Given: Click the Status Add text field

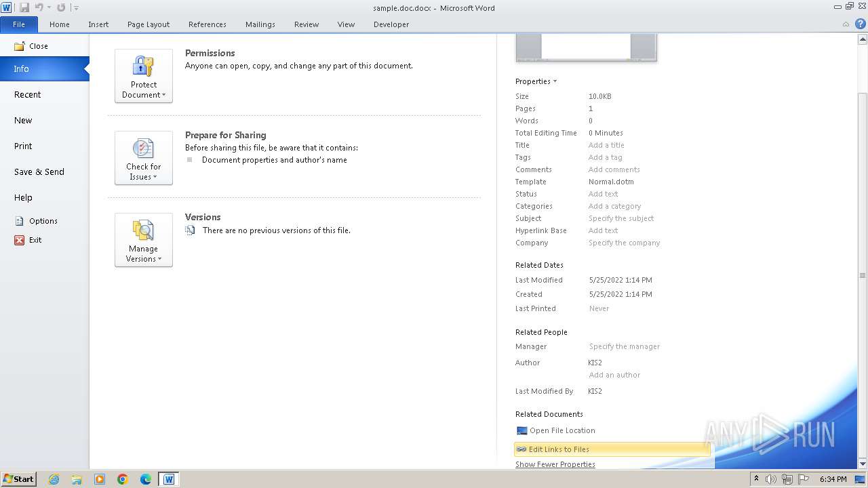Looking at the screenshot, I should point(603,194).
